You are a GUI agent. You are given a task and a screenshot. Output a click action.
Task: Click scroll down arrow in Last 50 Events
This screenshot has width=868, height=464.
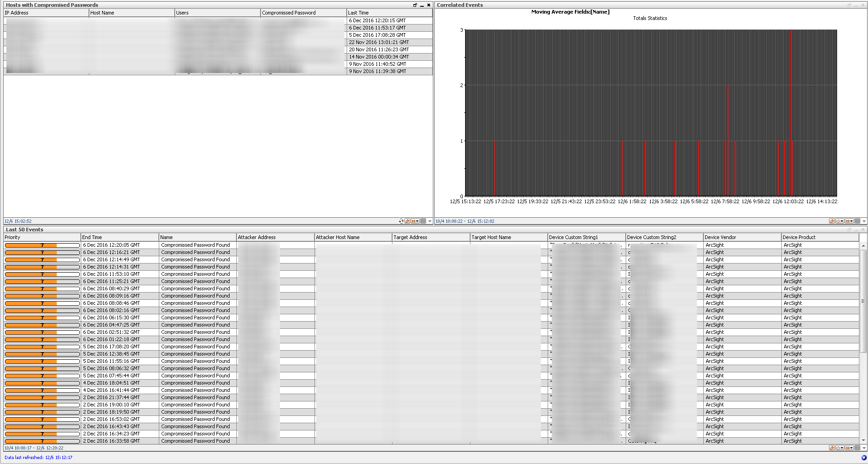[x=863, y=440]
